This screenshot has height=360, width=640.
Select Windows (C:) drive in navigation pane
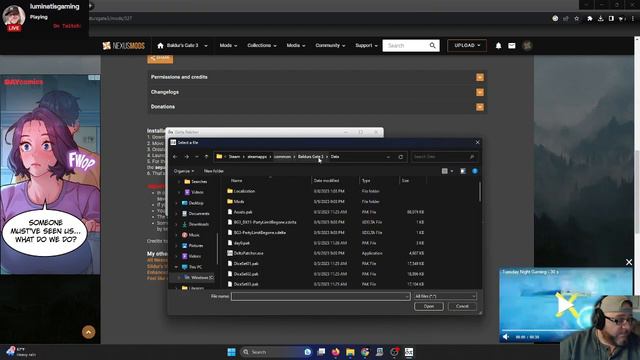[199, 278]
